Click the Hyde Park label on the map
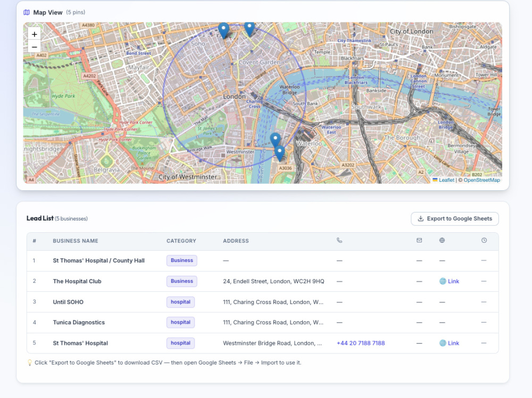Viewport: 532px width, 398px height. 63,96
